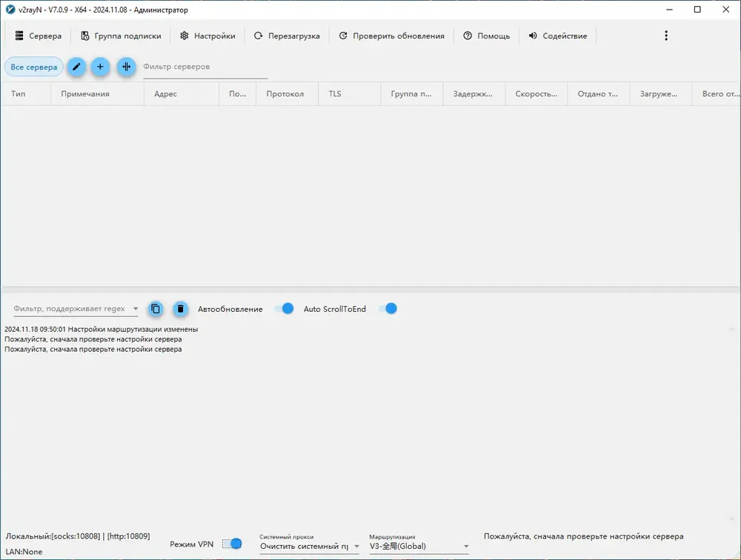The image size is (741, 560).
Task: Click the v2rayN app icon in title bar
Action: pyautogui.click(x=10, y=10)
